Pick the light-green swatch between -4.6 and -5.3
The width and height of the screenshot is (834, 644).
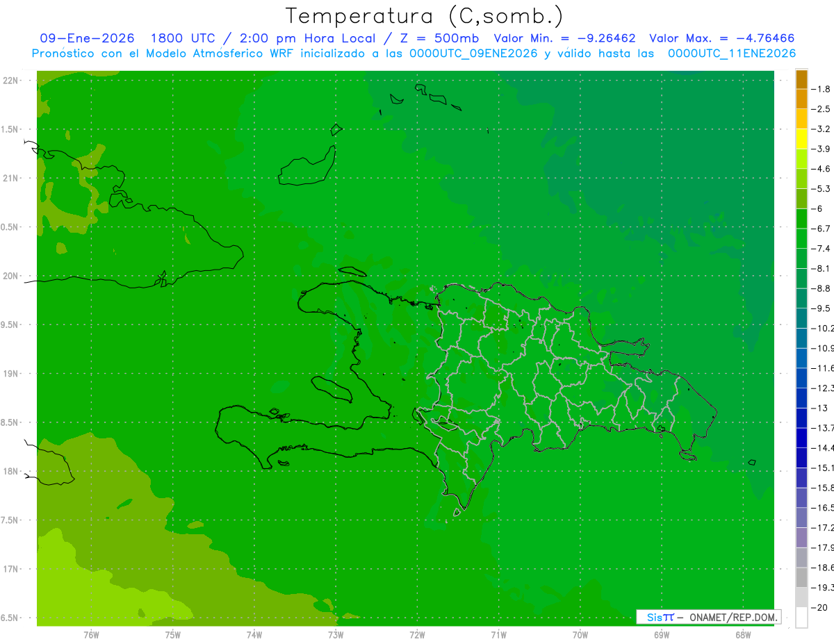click(x=801, y=179)
